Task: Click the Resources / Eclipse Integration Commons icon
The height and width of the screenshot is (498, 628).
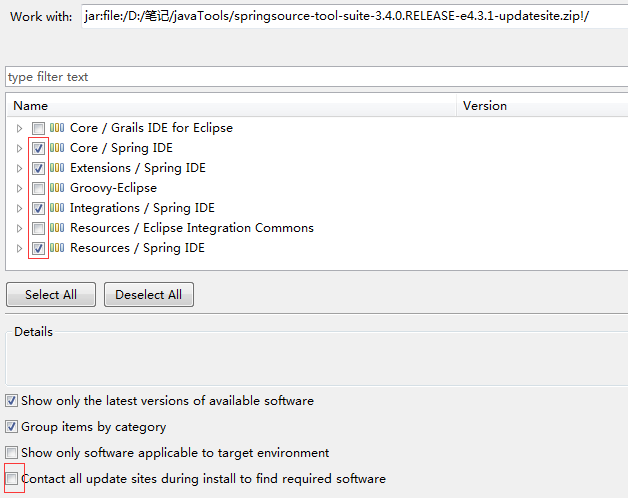Action: click(x=57, y=228)
